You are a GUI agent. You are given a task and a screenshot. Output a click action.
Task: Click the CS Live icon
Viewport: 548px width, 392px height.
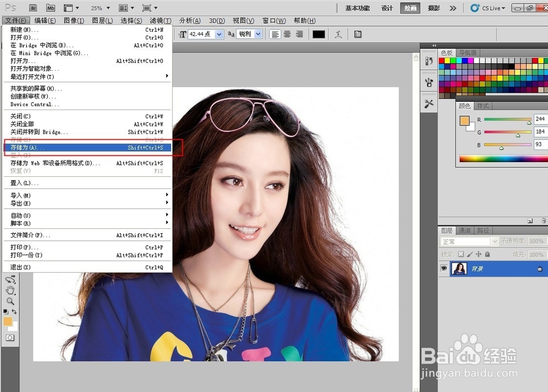click(x=475, y=8)
